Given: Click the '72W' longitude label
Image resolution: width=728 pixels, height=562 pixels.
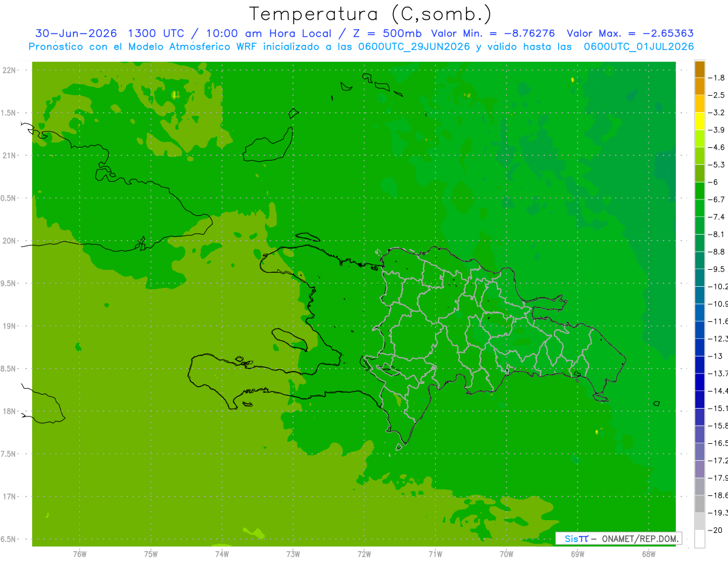Looking at the screenshot, I should [364, 554].
